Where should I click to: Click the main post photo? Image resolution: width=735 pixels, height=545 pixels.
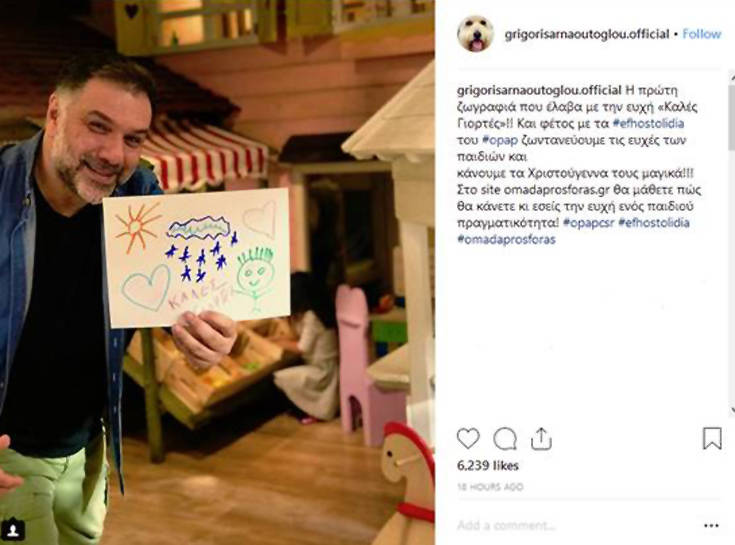[217, 272]
